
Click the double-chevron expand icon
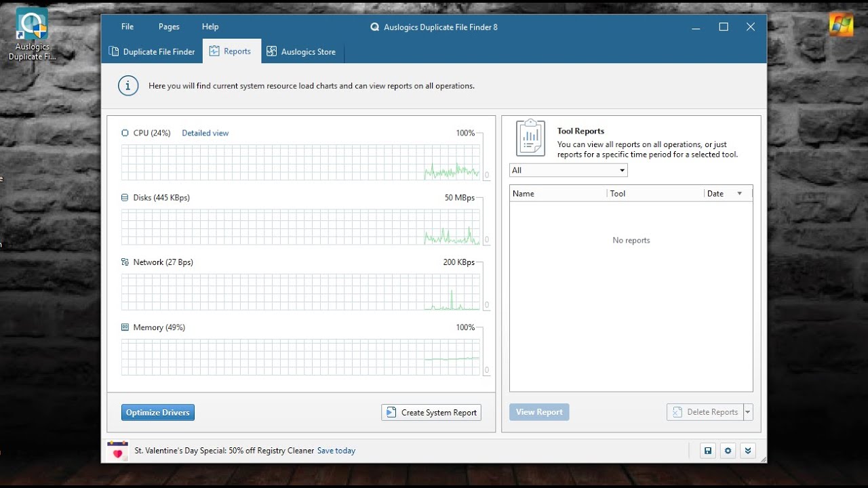[748, 451]
